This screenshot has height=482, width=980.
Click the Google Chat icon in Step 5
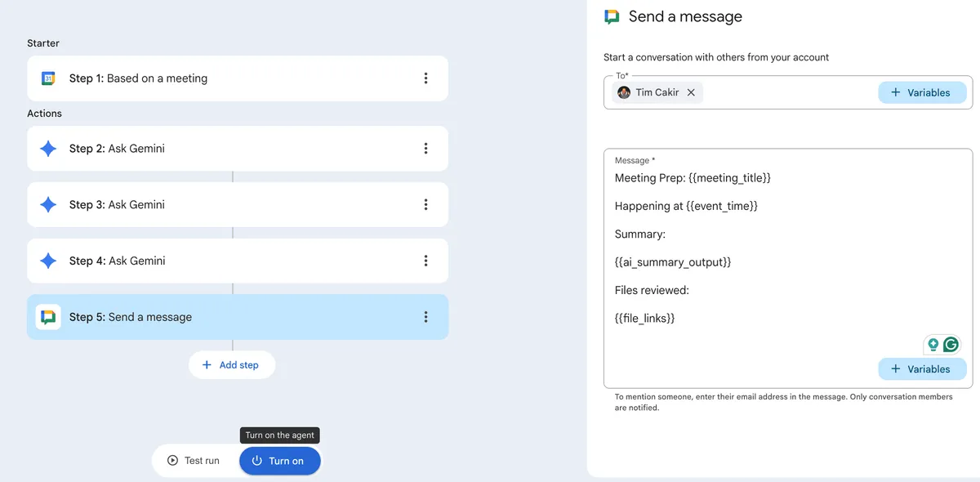[48, 317]
